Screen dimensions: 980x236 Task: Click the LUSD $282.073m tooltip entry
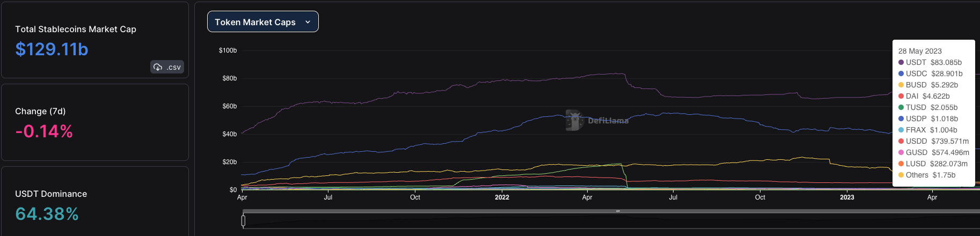[x=933, y=164]
